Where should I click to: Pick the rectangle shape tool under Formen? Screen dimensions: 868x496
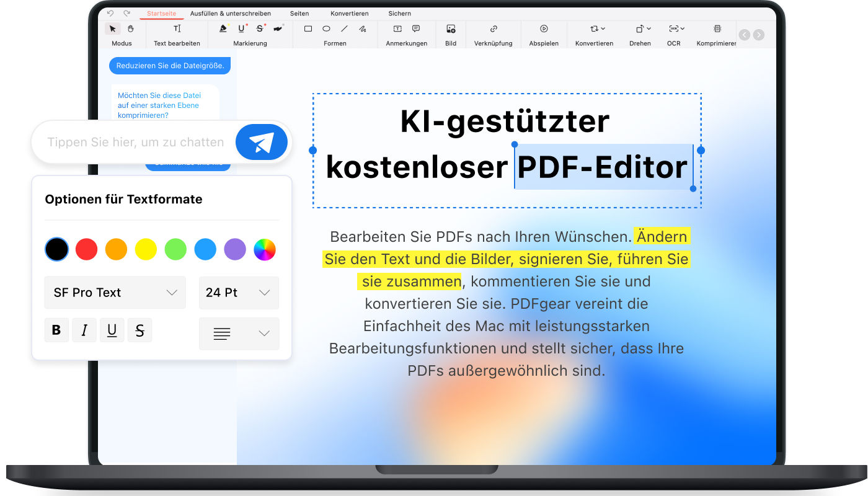tap(308, 29)
